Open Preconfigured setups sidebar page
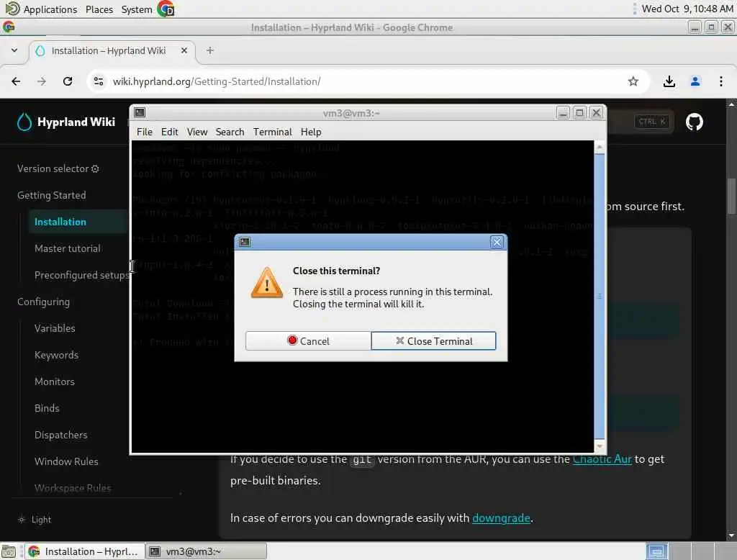Image resolution: width=737 pixels, height=560 pixels. 81,275
